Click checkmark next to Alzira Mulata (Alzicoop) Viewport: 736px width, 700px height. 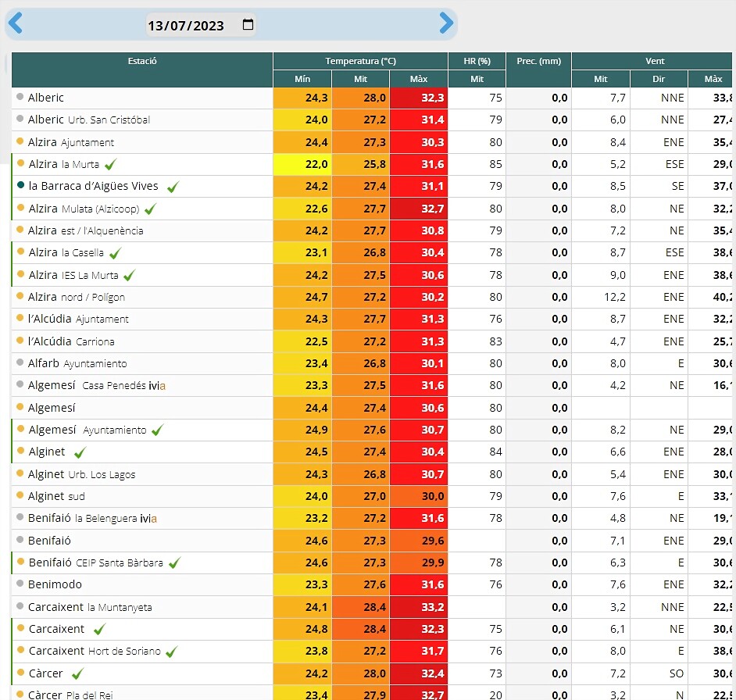[150, 209]
